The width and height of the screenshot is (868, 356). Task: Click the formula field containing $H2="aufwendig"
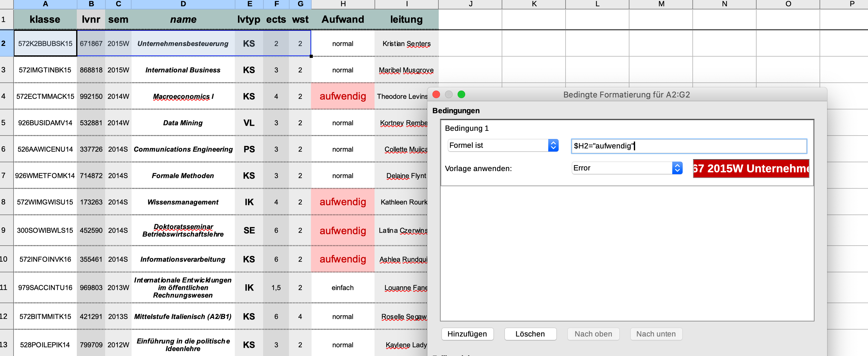point(689,146)
